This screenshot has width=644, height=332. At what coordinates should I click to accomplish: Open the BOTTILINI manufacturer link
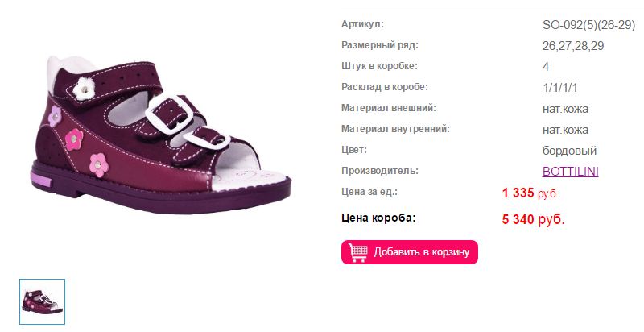coord(570,172)
